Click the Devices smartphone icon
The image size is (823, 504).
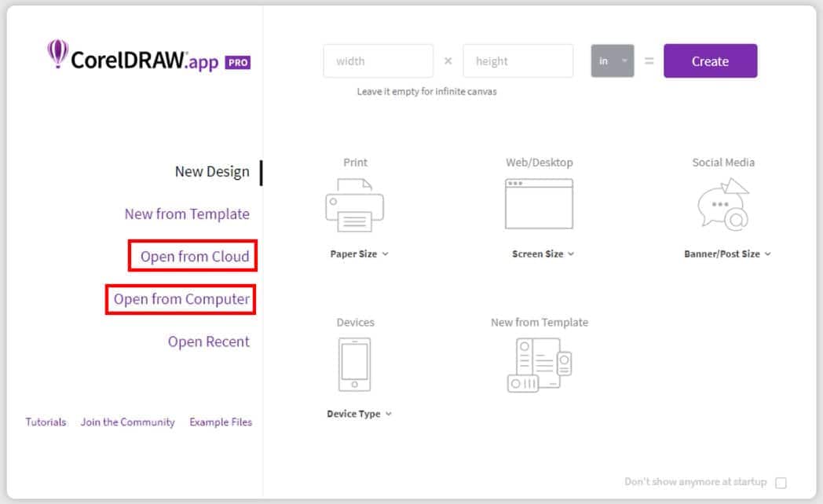tap(355, 363)
